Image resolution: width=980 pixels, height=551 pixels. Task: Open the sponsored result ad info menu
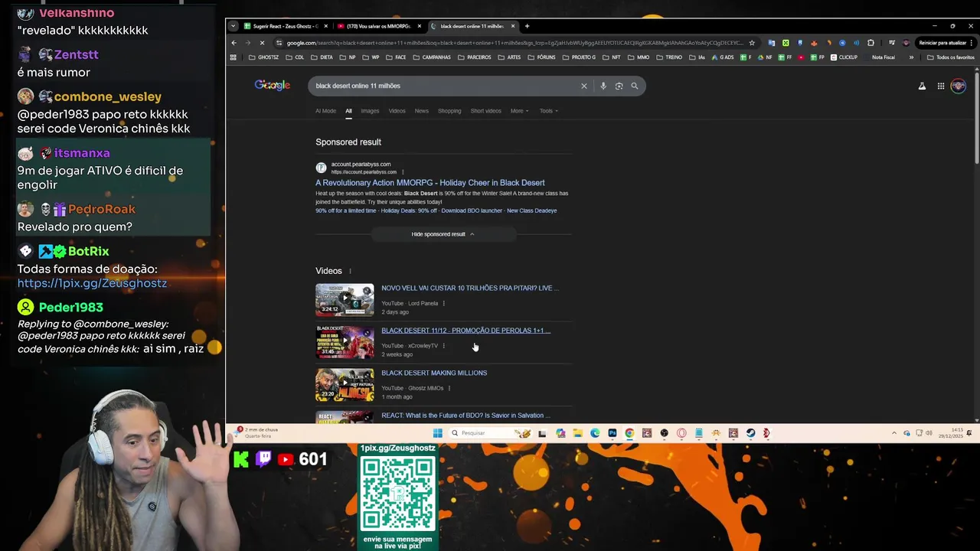(x=403, y=172)
